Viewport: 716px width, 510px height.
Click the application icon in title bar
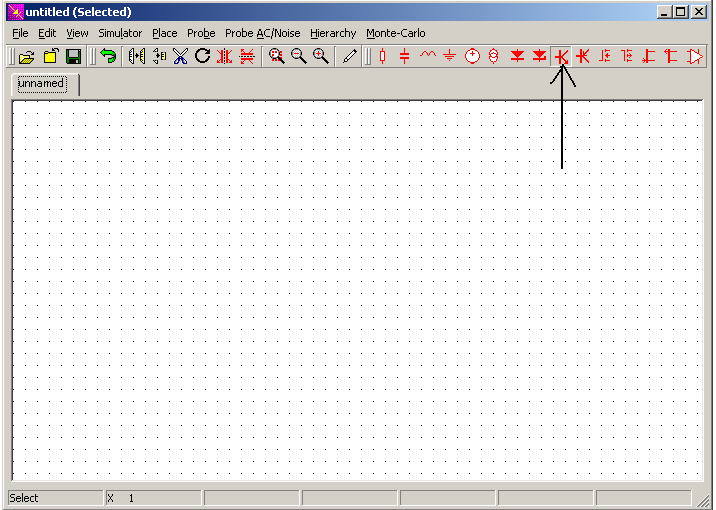point(15,12)
